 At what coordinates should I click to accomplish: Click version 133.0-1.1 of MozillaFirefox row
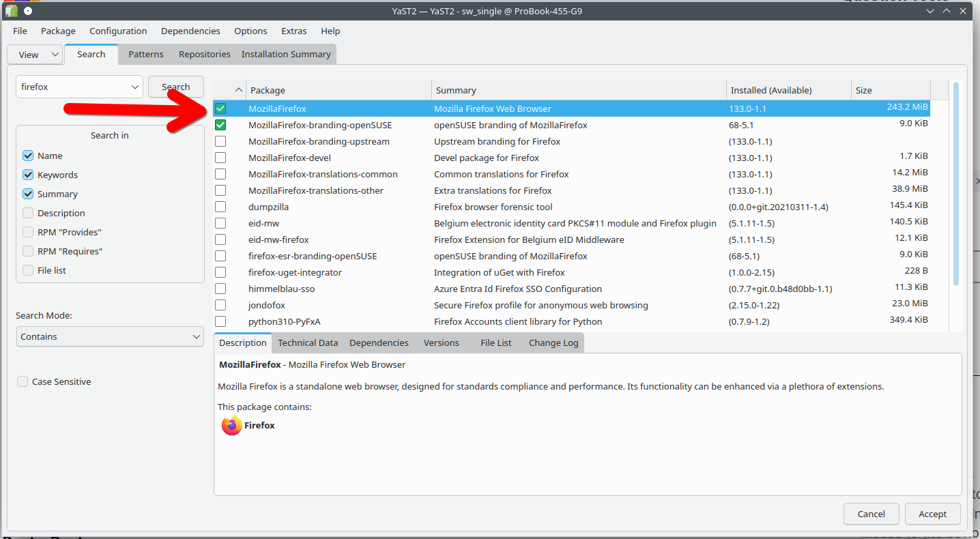(749, 108)
